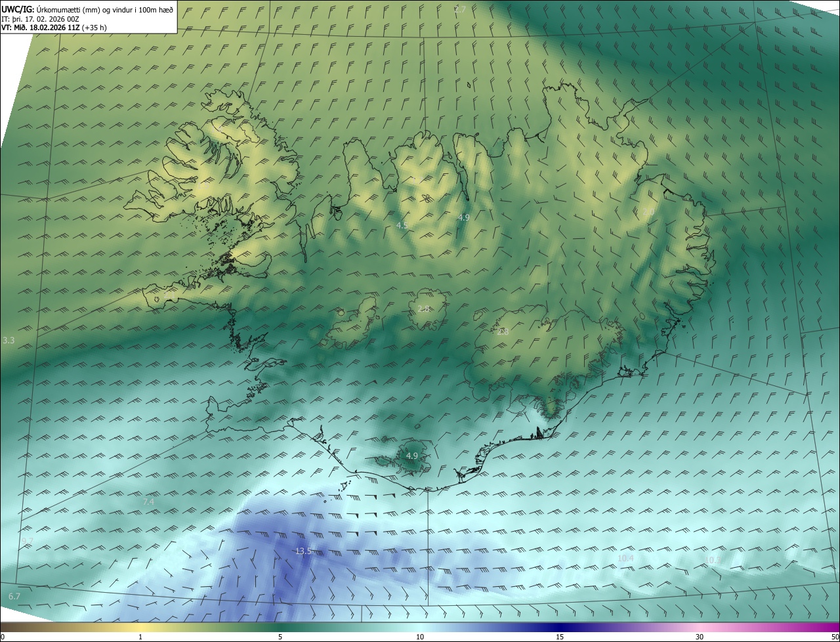This screenshot has width=840, height=642.
Task: Click the "2.7" value at the map's upper edge
Action: (460, 9)
